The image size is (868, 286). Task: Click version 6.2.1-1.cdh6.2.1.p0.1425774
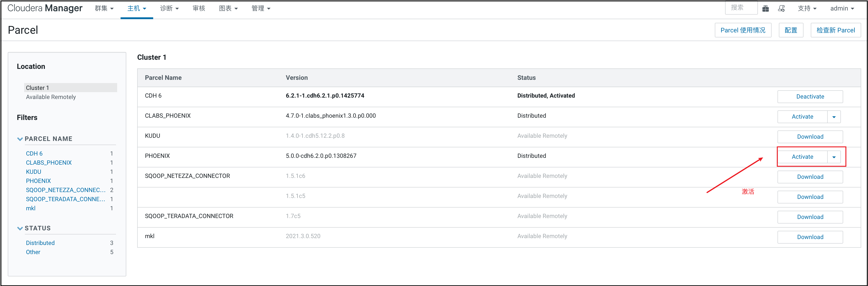[x=325, y=96]
